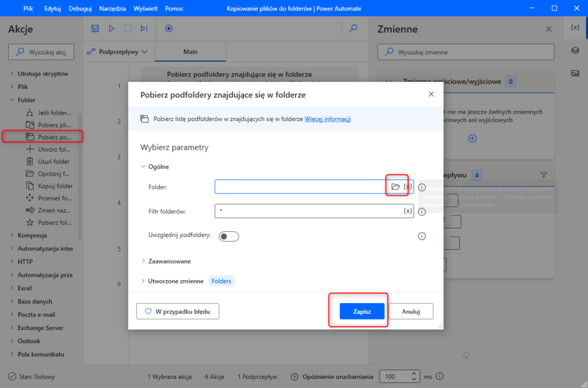Open the Więcej informacji link
The image size is (588, 388).
coord(327,119)
